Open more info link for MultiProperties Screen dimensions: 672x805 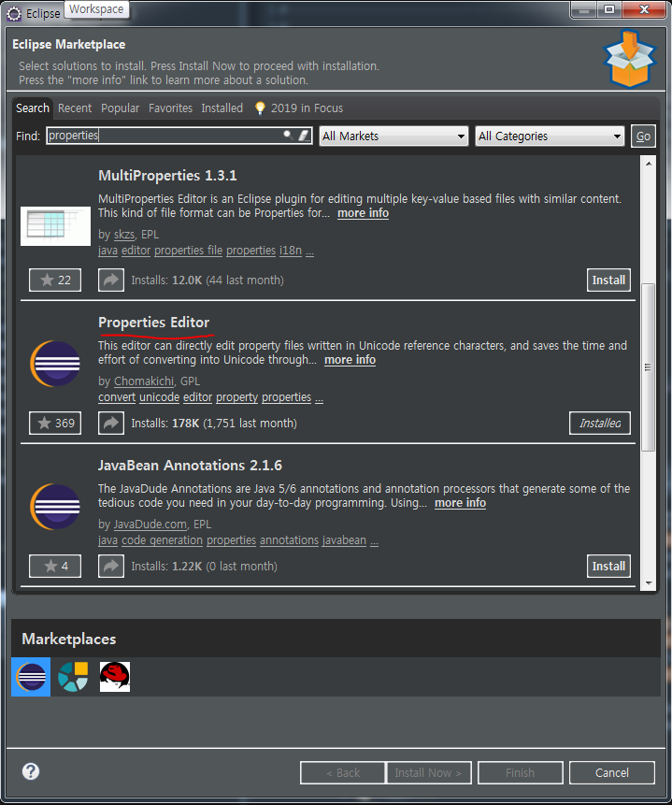click(x=363, y=213)
